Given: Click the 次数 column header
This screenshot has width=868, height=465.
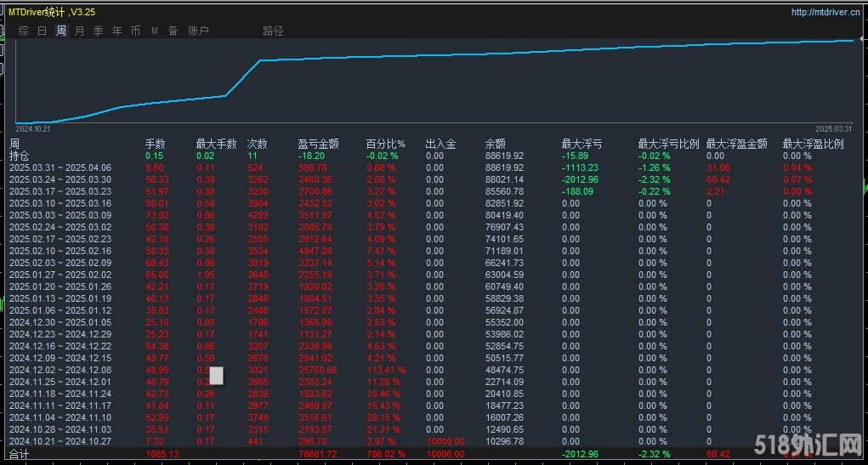Looking at the screenshot, I should coord(258,144).
